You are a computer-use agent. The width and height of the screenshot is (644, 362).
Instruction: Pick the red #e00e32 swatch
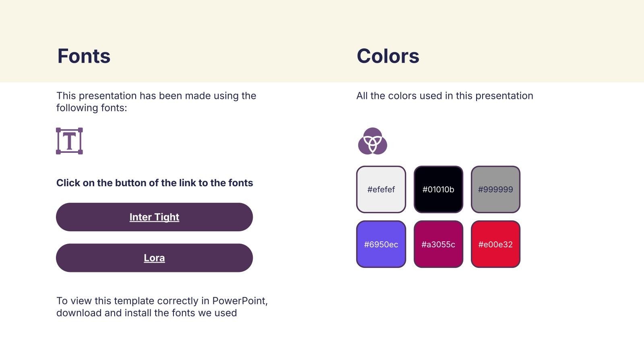point(495,244)
